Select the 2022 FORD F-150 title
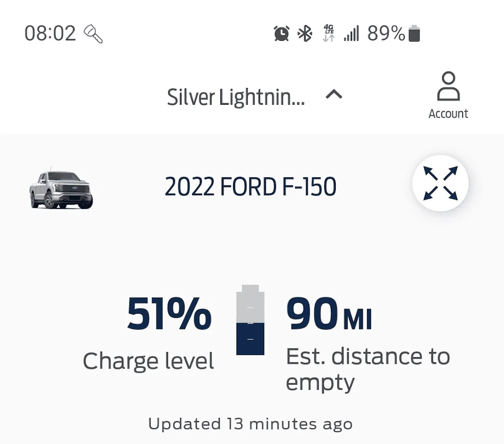Screen dimensions: 504x444 click(x=250, y=188)
